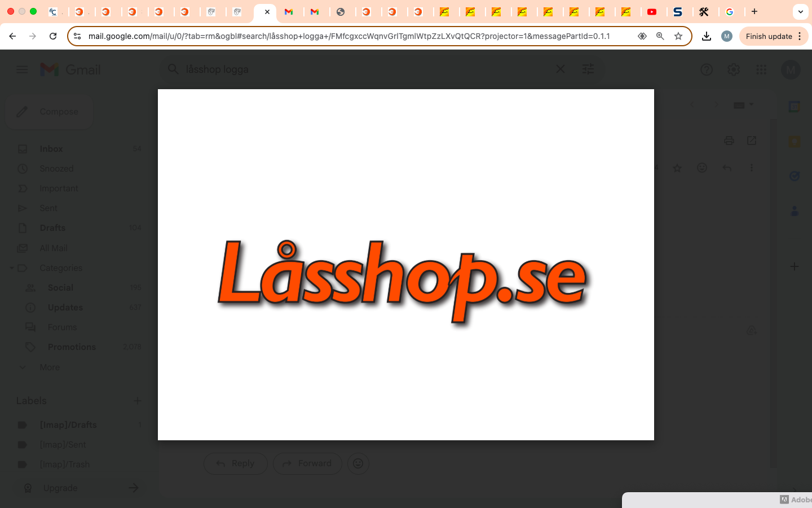Image resolution: width=812 pixels, height=508 pixels.
Task: Go to the older conversation arrow
Action: pyautogui.click(x=716, y=104)
